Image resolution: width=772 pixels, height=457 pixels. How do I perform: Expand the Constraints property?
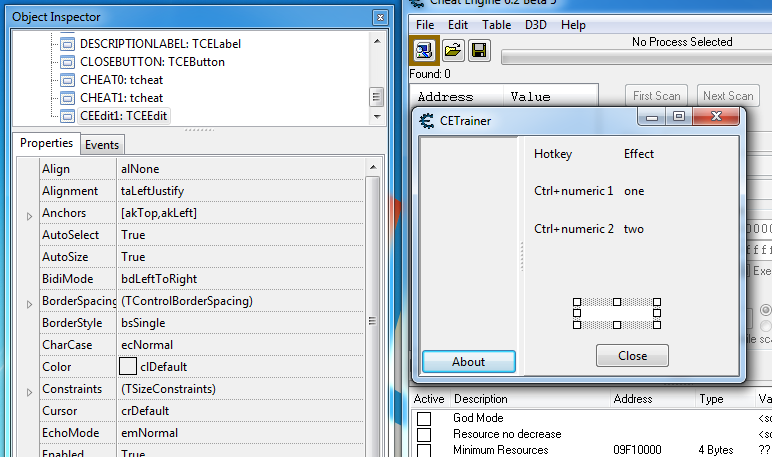29,390
